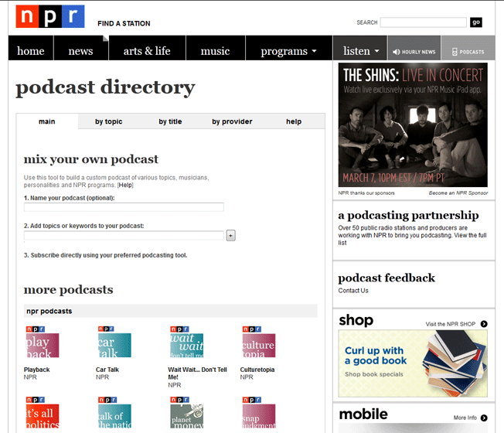Expand the programs dropdown menu

(288, 51)
